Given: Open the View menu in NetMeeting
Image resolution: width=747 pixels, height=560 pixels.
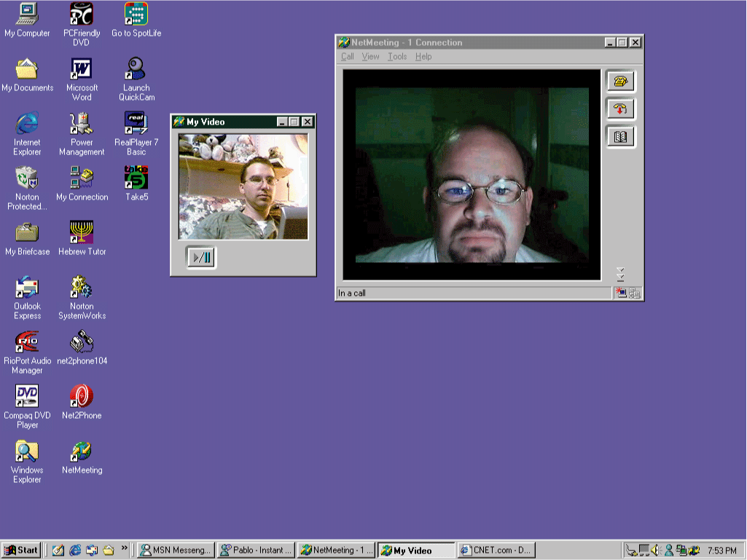Looking at the screenshot, I should (370, 56).
